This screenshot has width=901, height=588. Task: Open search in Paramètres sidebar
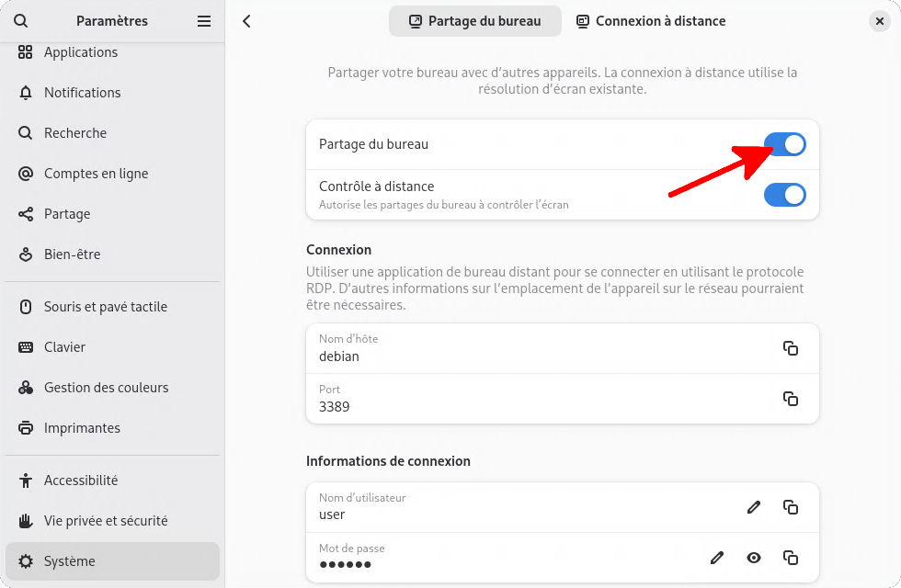pos(22,21)
